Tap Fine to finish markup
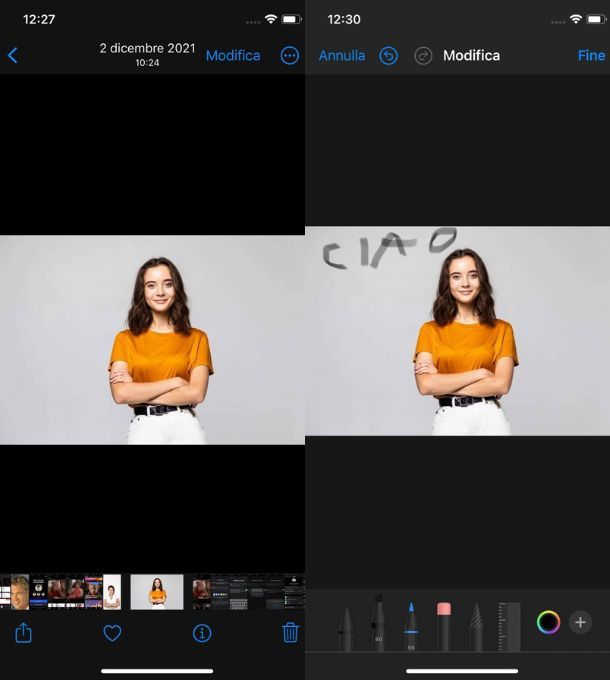This screenshot has width=610, height=680. pos(591,56)
